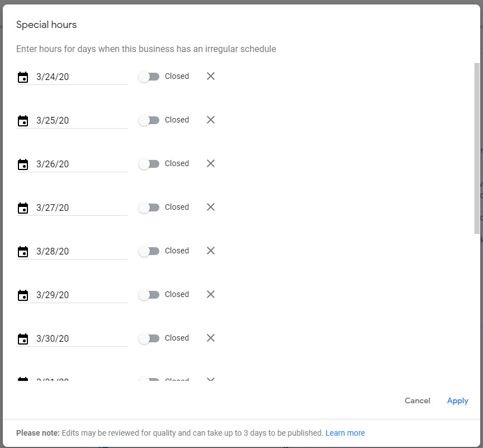Toggle the Closed switch for 3/30/20

(x=149, y=338)
